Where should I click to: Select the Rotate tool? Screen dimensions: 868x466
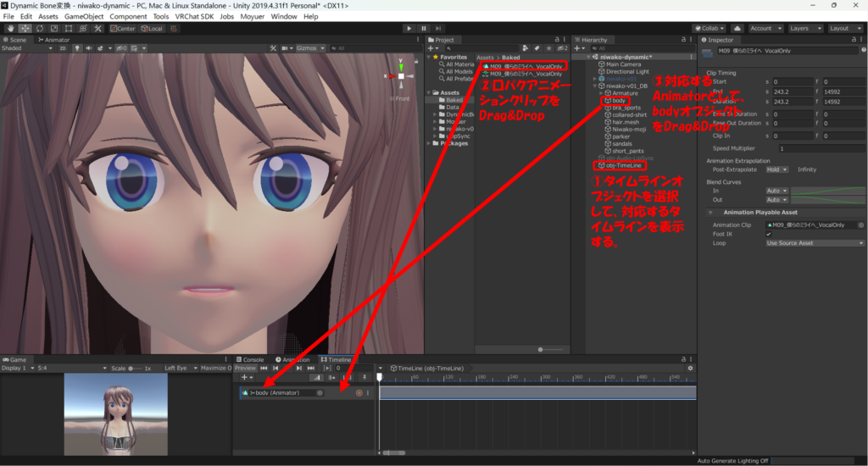point(39,28)
